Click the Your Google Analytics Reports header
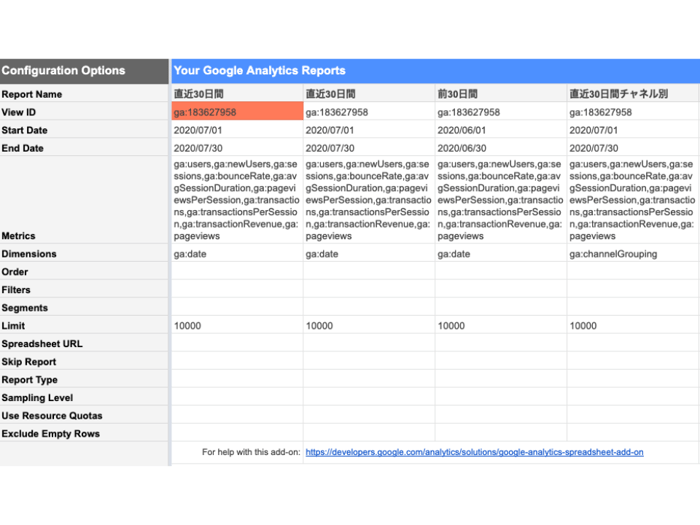Screen dimensions: 700x525 click(435, 71)
